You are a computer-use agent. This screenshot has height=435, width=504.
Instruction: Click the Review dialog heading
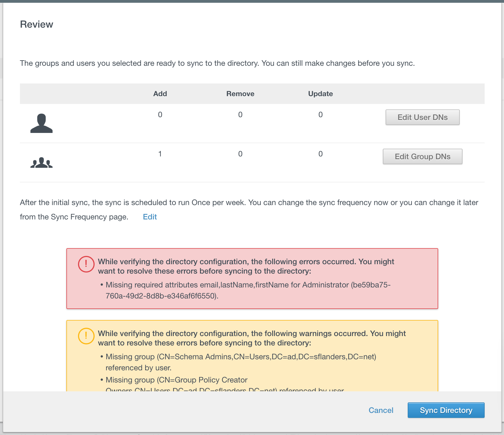(x=37, y=24)
